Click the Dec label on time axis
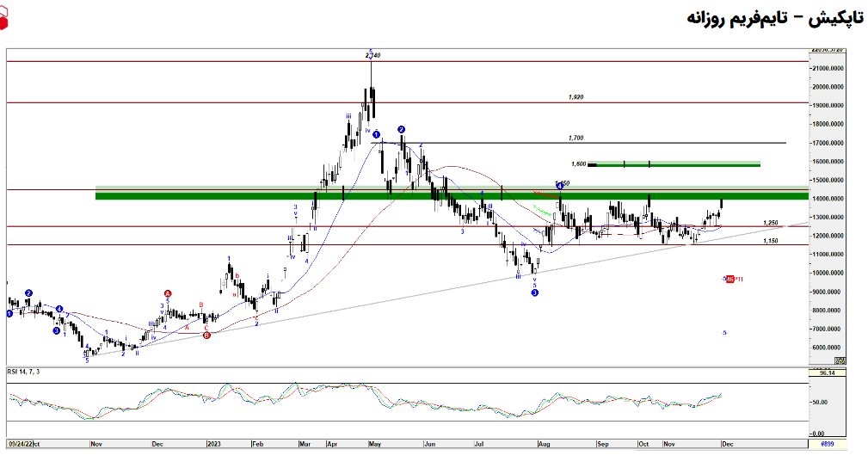This screenshot has height=474, width=868. pyautogui.click(x=725, y=444)
